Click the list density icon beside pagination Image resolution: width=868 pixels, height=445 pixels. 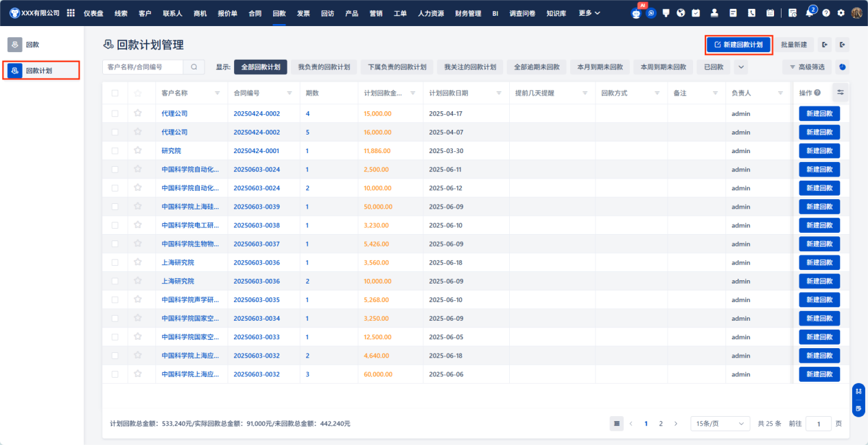617,424
